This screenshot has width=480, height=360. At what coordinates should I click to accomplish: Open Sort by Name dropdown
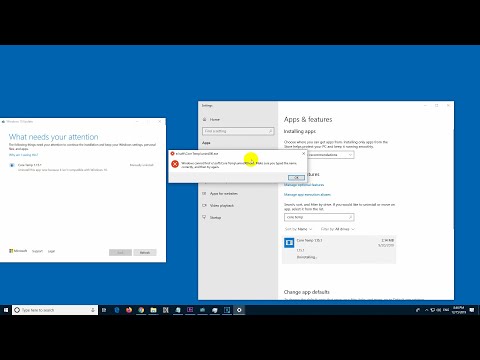click(298, 229)
